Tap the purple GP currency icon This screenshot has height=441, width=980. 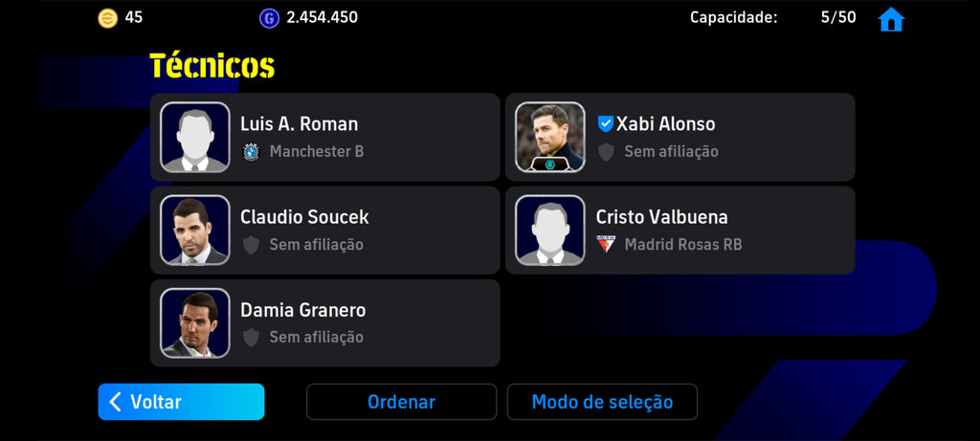(269, 18)
